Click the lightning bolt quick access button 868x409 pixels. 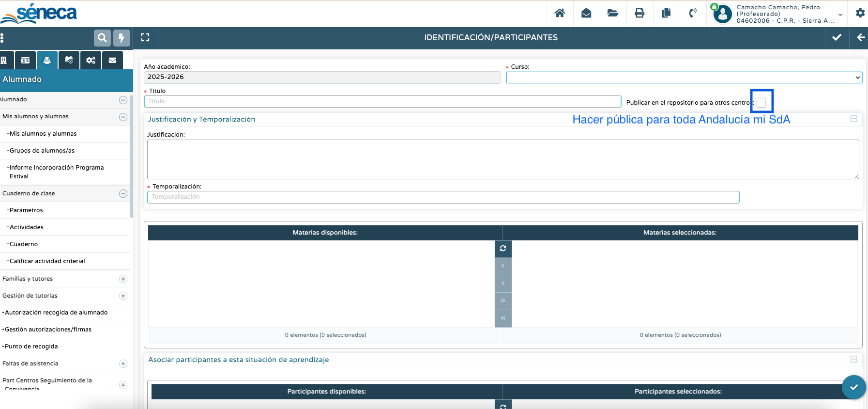tap(122, 38)
